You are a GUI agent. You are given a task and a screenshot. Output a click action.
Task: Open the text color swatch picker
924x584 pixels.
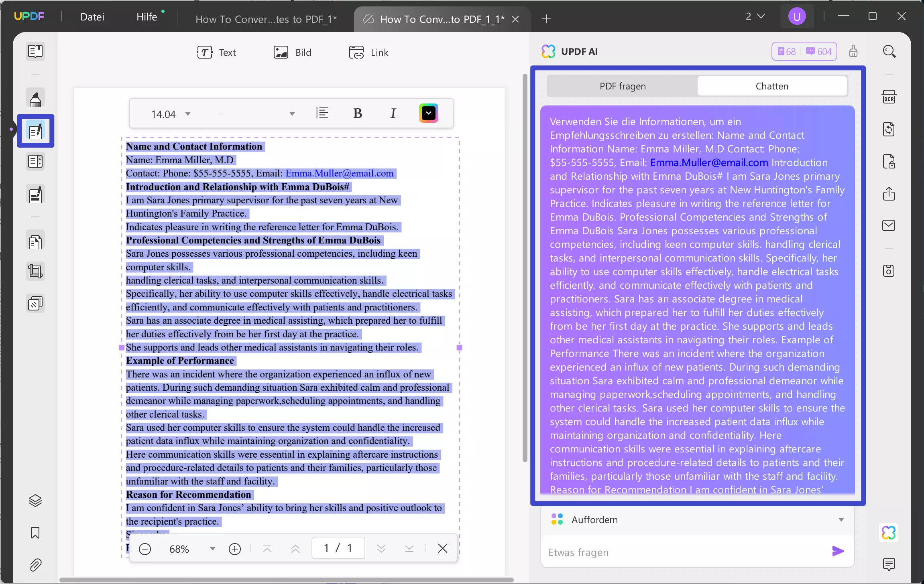tap(428, 113)
